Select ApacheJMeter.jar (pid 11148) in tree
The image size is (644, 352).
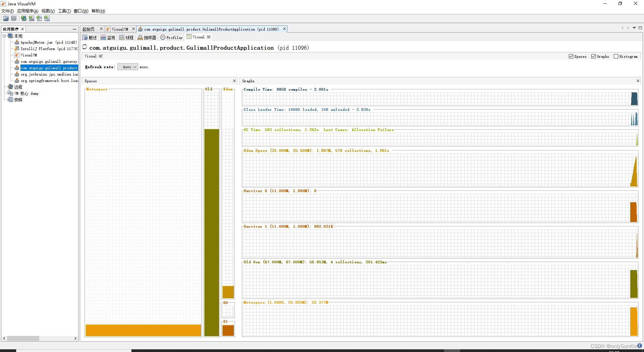tap(49, 42)
